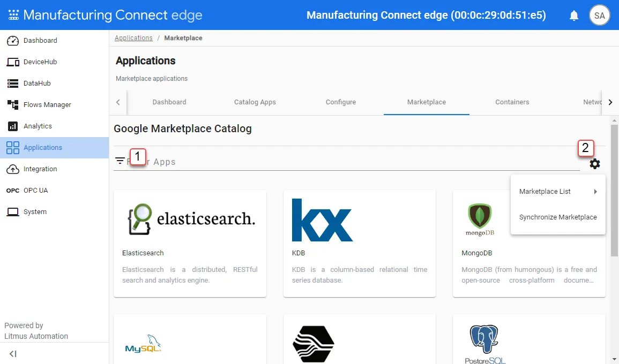
Task: Click the Google Marketplace Catalog heading
Action: 183,129
